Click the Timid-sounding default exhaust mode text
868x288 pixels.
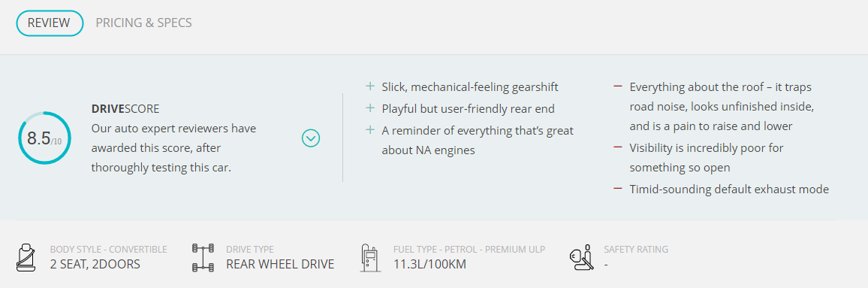(x=729, y=189)
